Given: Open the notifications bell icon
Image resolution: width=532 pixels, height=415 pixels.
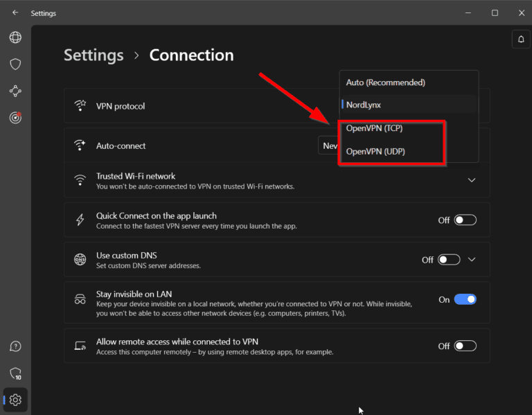Looking at the screenshot, I should pyautogui.click(x=520, y=39).
